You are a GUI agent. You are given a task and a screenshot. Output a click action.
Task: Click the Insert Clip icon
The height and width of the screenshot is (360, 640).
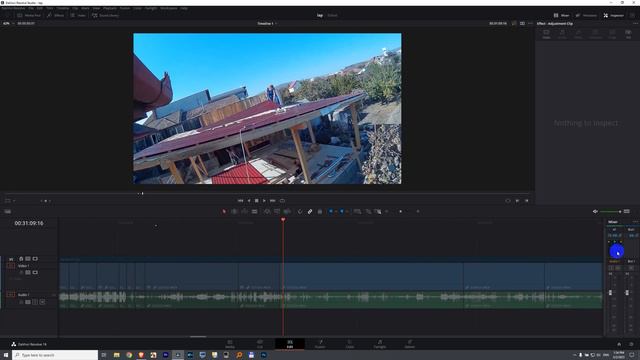pyautogui.click(x=267, y=211)
